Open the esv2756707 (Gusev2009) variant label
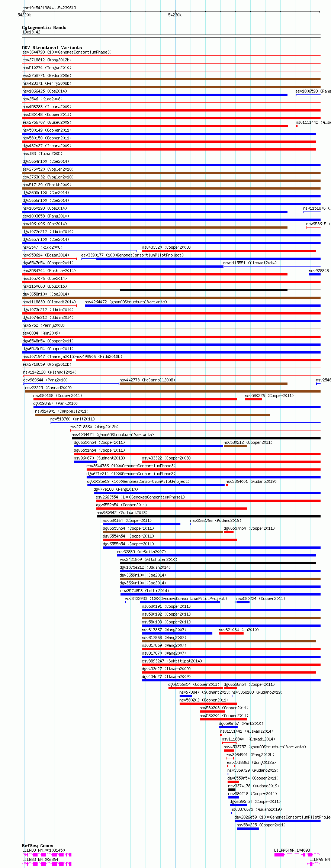The image size is (331, 868). 47,122
